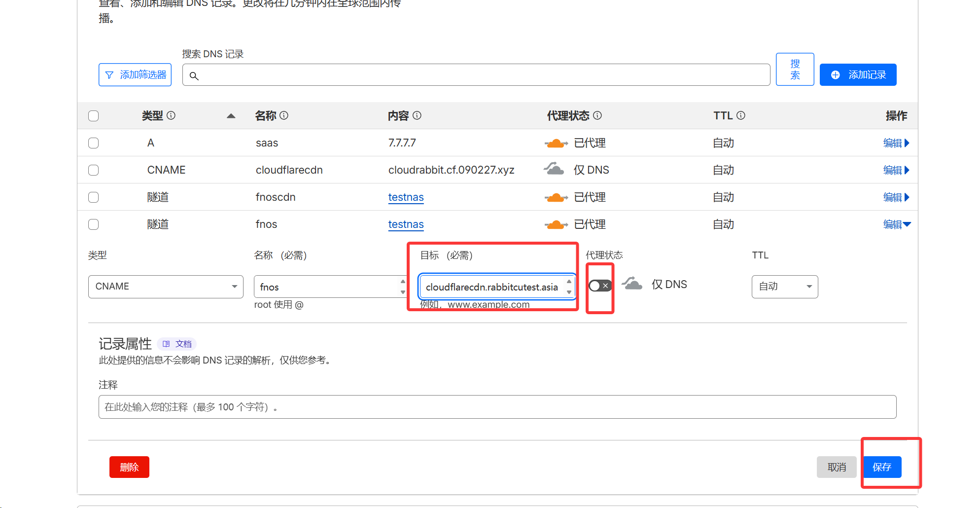The image size is (980, 508).
Task: Collapse the fnos record edit panel
Action: click(x=896, y=224)
